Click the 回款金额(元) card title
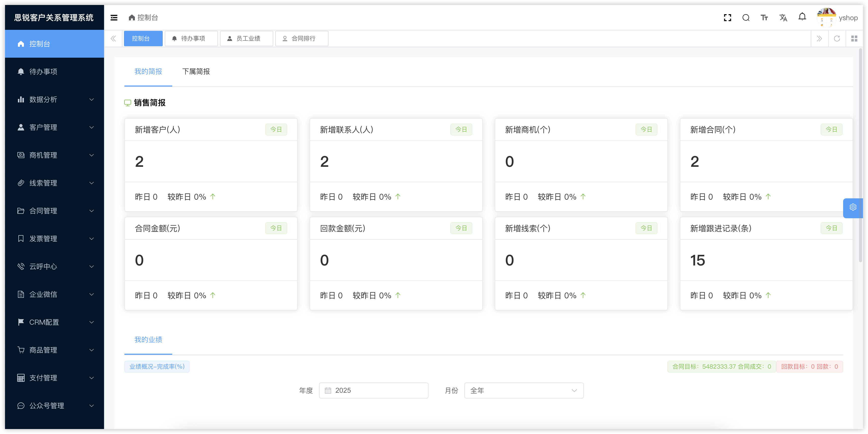Viewport: 868px width, 434px height. point(342,228)
